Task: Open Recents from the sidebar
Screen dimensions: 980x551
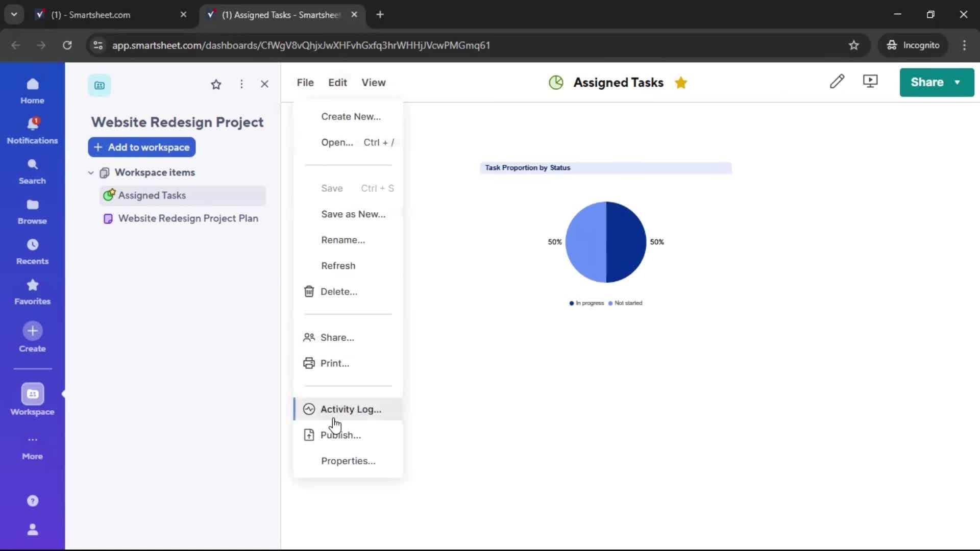Action: [x=32, y=251]
